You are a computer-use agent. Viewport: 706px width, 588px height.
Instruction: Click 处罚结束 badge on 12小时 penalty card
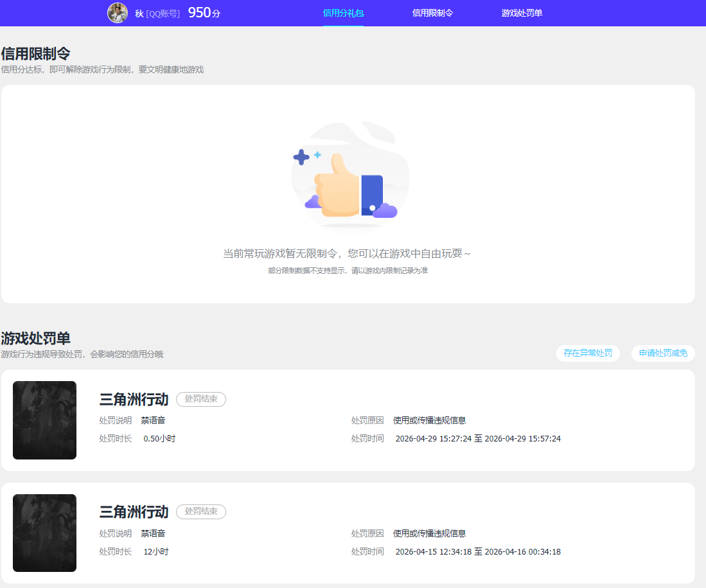pos(201,512)
